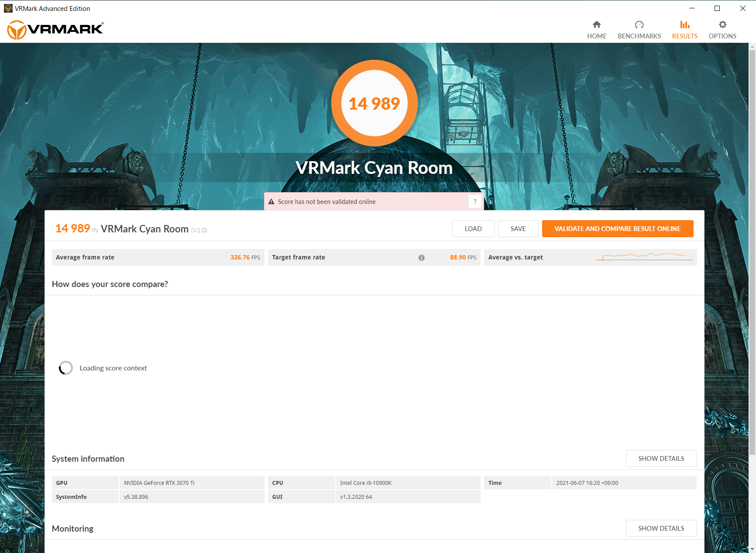
Task: Click the VRMark logo
Action: (55, 30)
